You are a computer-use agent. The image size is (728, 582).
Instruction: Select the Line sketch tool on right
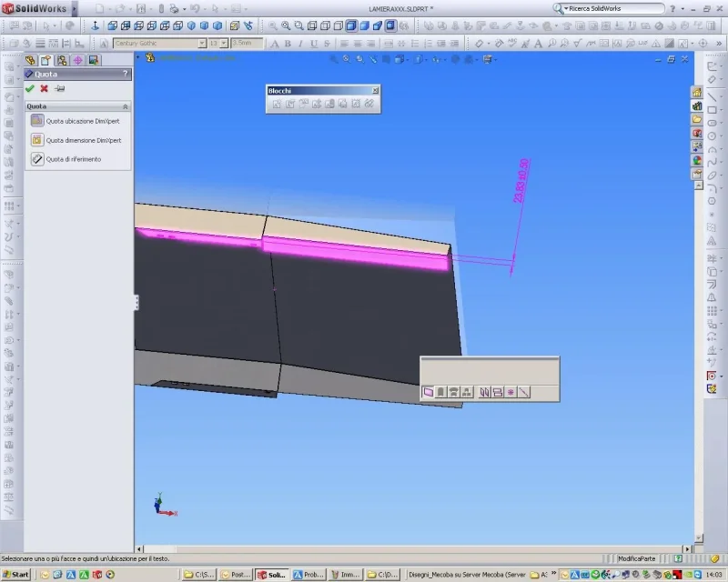pyautogui.click(x=712, y=96)
